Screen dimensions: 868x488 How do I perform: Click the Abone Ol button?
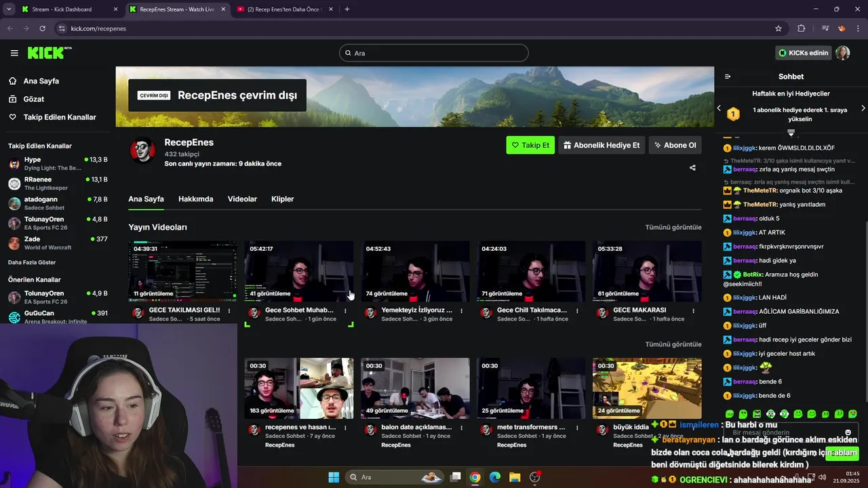pos(675,145)
